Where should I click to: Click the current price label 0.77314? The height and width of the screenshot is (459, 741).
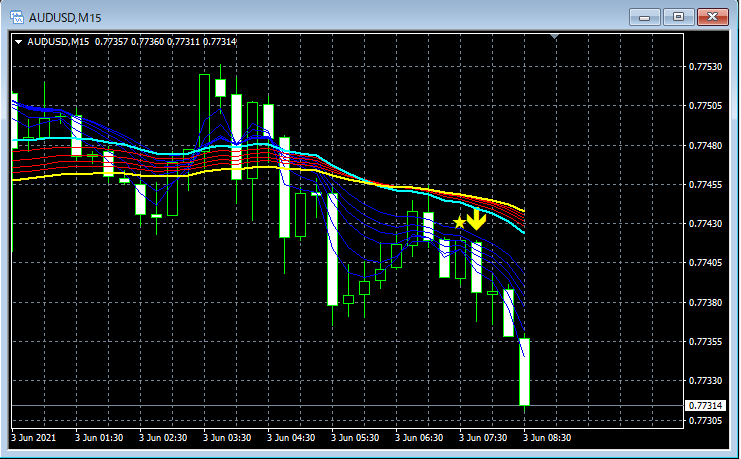(x=705, y=406)
